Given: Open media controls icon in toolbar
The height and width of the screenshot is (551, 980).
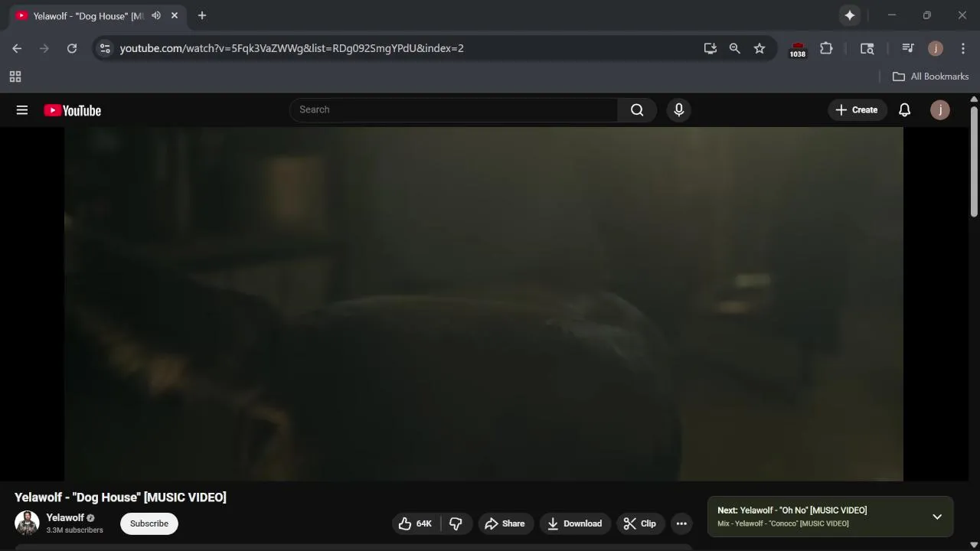Looking at the screenshot, I should pyautogui.click(x=908, y=48).
